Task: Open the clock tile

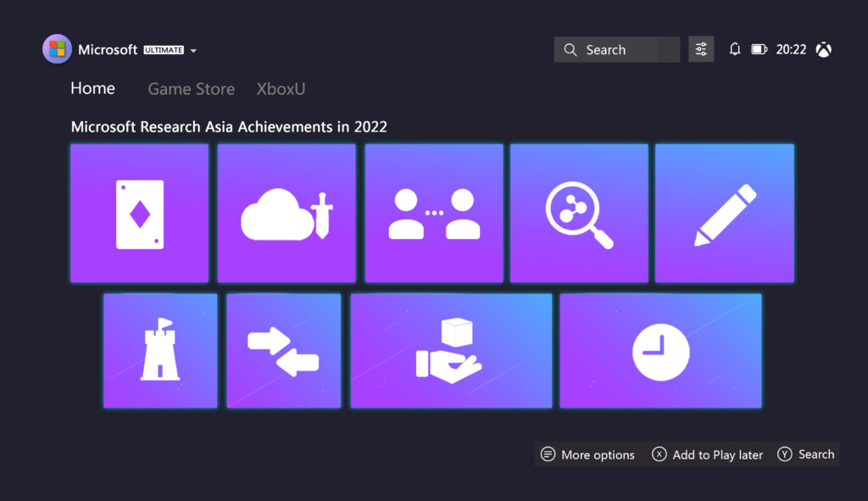Action: pos(660,351)
